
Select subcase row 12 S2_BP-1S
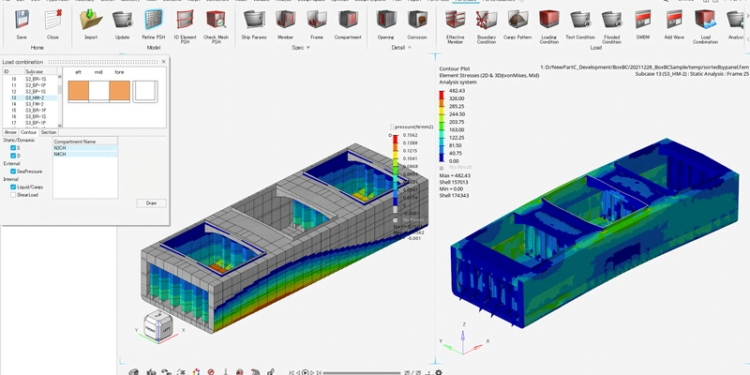[x=30, y=91]
